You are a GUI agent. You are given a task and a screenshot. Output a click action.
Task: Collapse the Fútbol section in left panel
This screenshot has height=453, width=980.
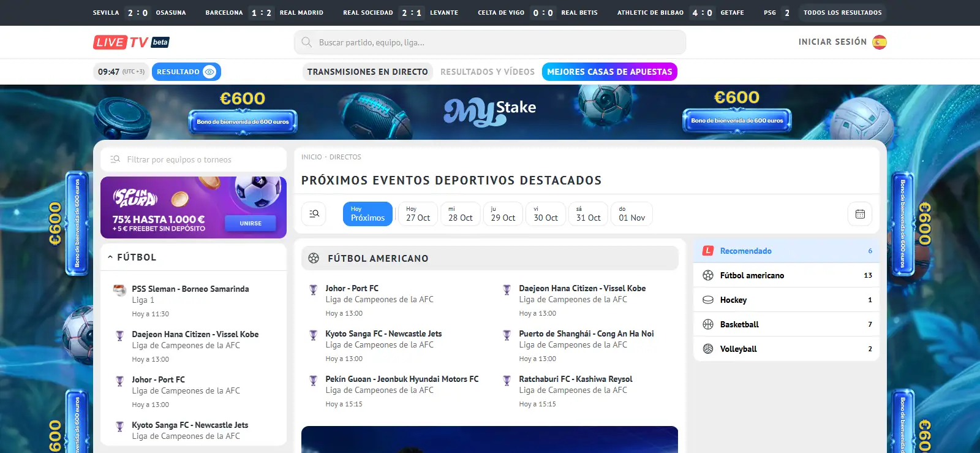pyautogui.click(x=110, y=257)
